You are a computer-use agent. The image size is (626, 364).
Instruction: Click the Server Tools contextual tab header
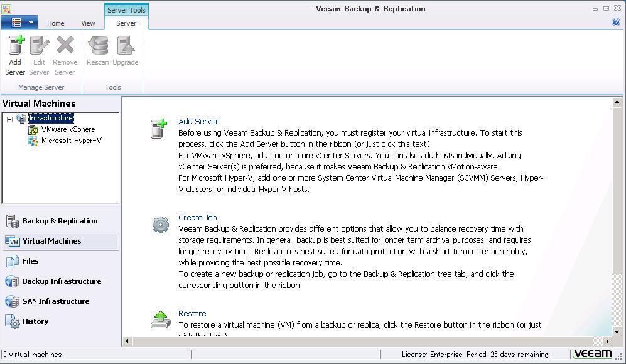coord(126,10)
